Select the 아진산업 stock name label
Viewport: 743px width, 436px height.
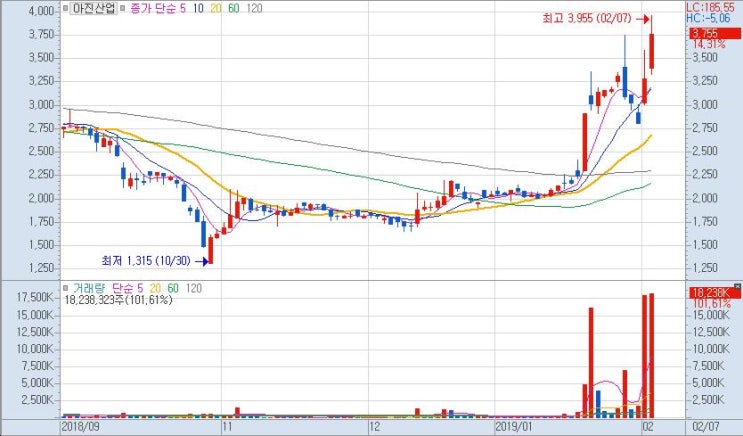[x=93, y=9]
